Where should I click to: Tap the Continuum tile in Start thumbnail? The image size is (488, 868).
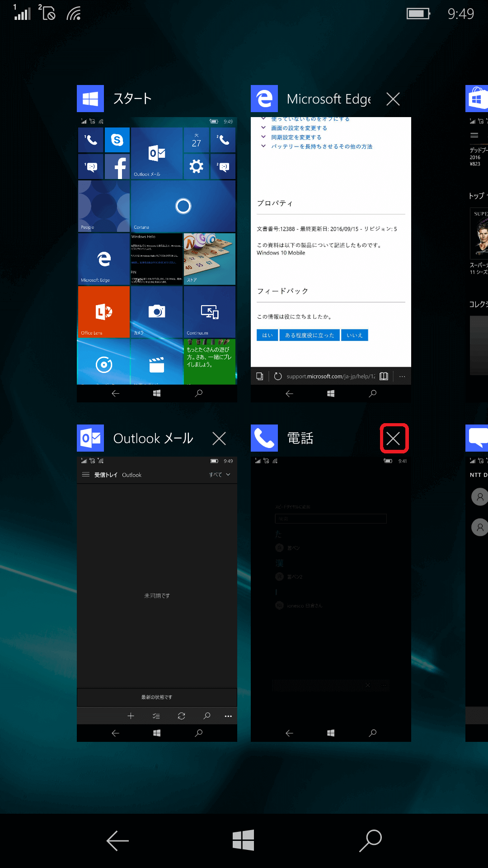pos(210,312)
